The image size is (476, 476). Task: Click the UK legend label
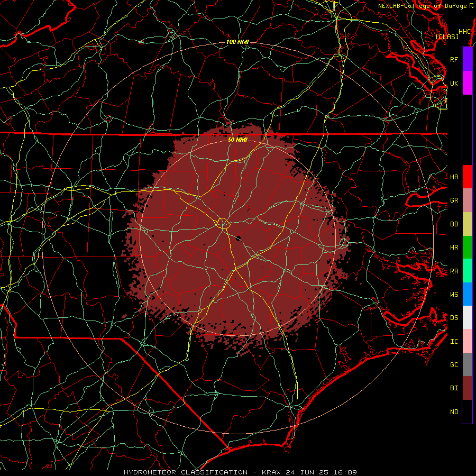point(454,83)
